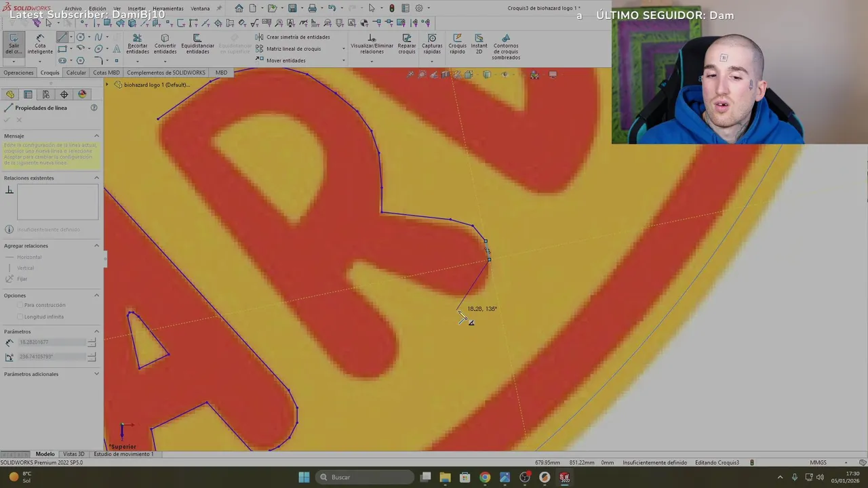
Task: Switch to the Calcular tab
Action: 76,73
